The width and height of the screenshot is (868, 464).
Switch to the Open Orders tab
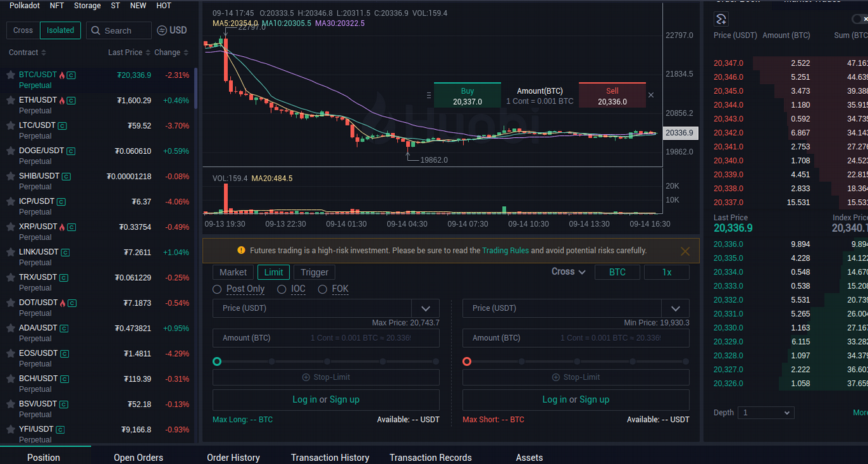click(x=138, y=457)
